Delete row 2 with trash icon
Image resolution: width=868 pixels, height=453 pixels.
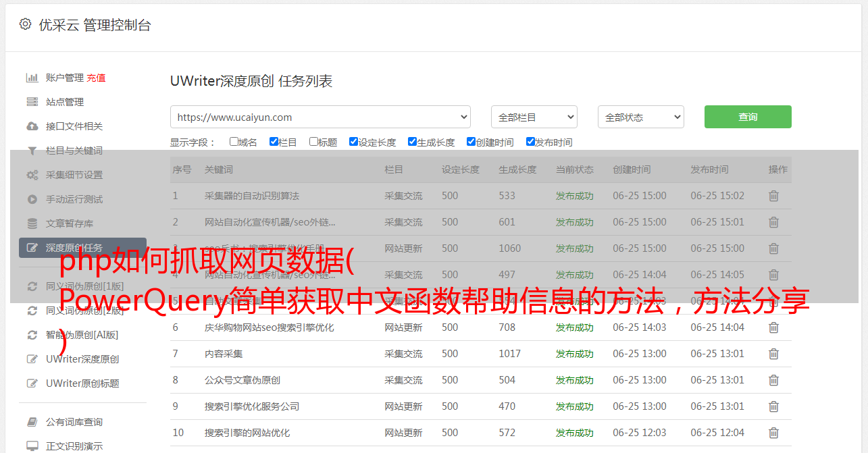click(x=774, y=222)
